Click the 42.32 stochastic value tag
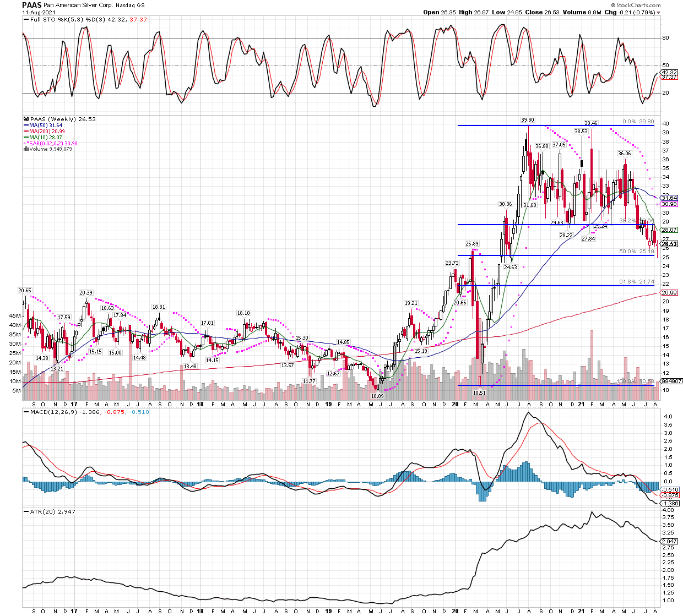The width and height of the screenshot is (683, 616). 669,72
